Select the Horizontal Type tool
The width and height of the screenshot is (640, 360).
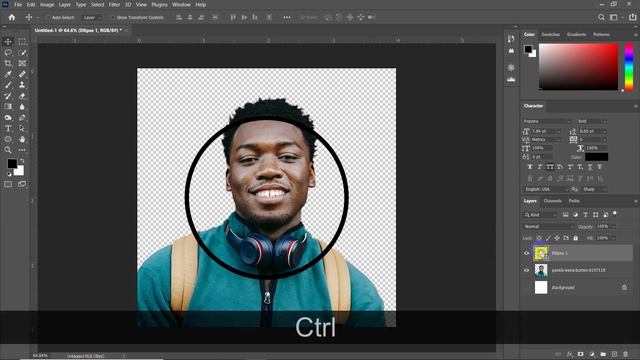(8, 128)
